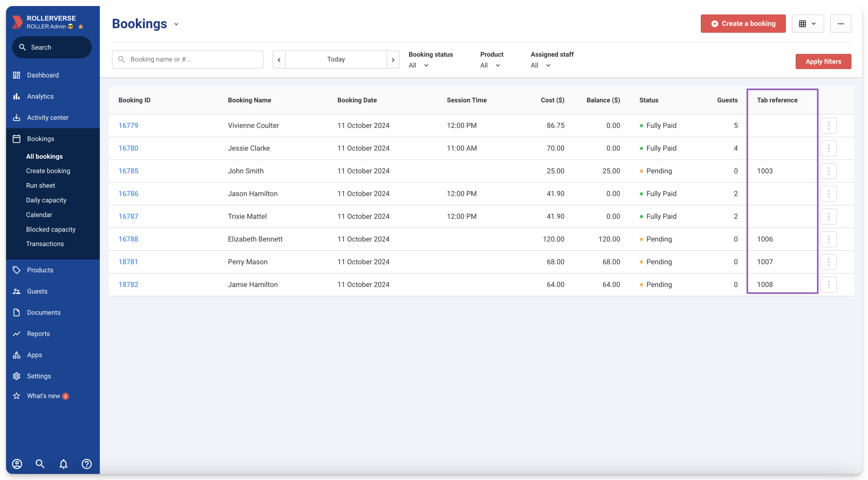Open the Product filter dropdown
The height and width of the screenshot is (480, 868).
[x=490, y=65]
